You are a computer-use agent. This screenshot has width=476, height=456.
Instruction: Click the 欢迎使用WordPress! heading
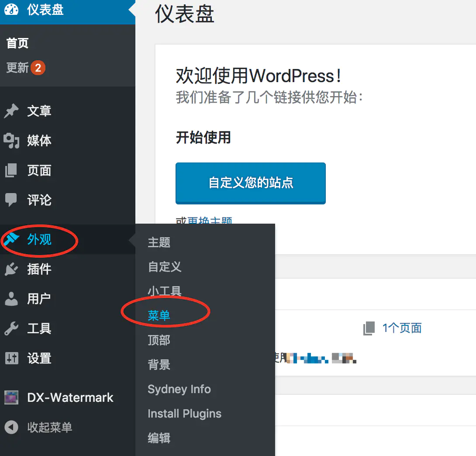point(259,76)
